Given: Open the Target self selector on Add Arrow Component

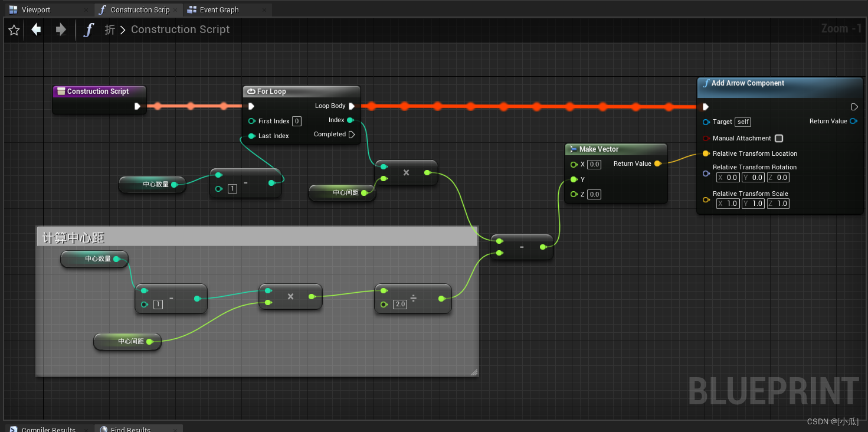Looking at the screenshot, I should click(x=742, y=122).
